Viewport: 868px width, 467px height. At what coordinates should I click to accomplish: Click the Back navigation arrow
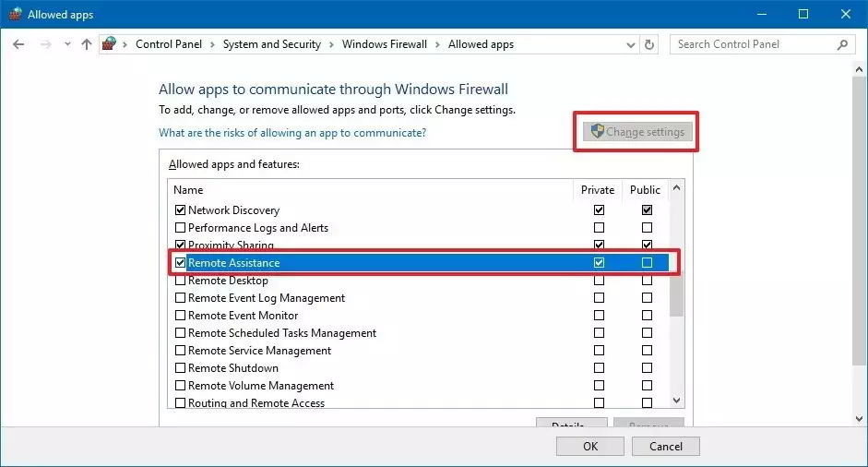[x=18, y=44]
